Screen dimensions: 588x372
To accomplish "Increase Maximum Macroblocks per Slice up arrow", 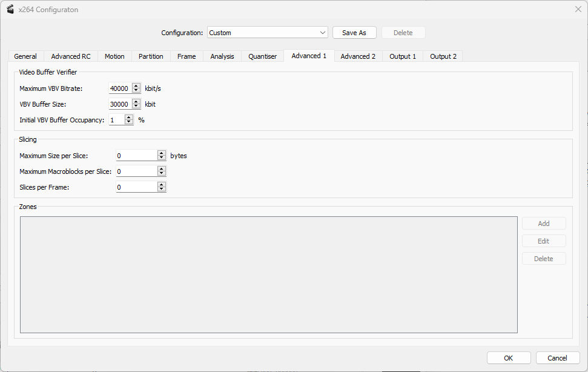I will tap(162, 169).
